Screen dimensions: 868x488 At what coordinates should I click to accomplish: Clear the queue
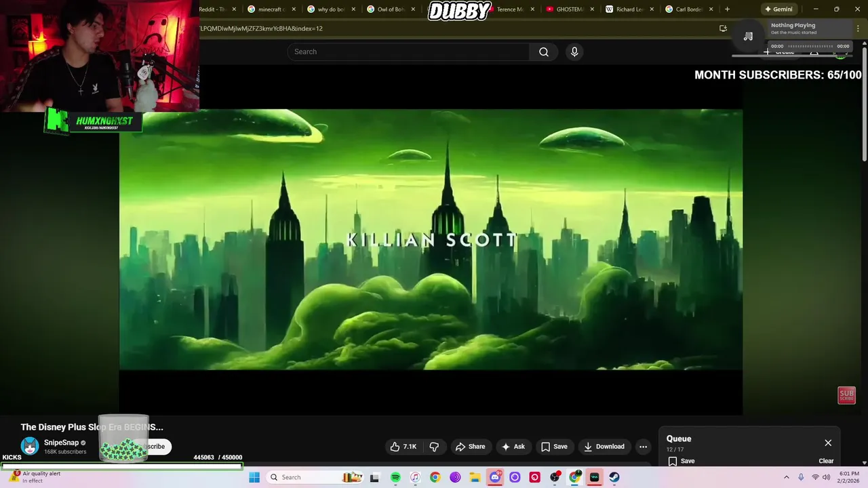pos(826,461)
